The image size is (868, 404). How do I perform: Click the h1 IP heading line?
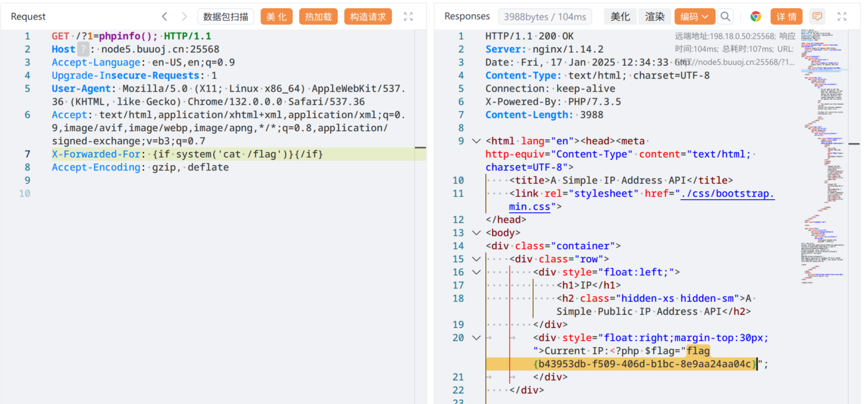(x=589, y=285)
